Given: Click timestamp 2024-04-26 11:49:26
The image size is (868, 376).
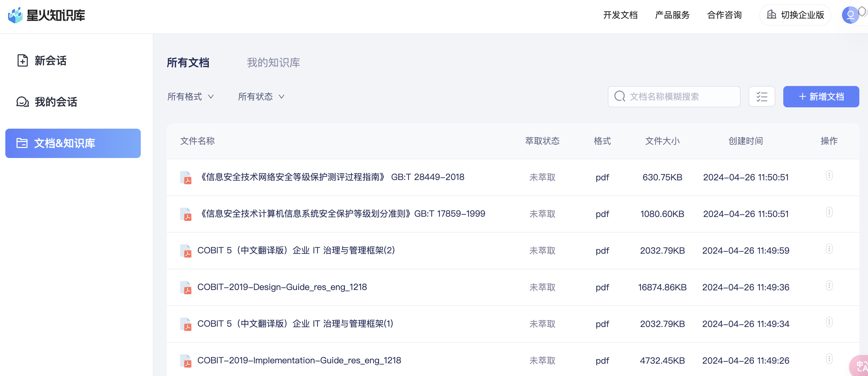Looking at the screenshot, I should point(746,361).
